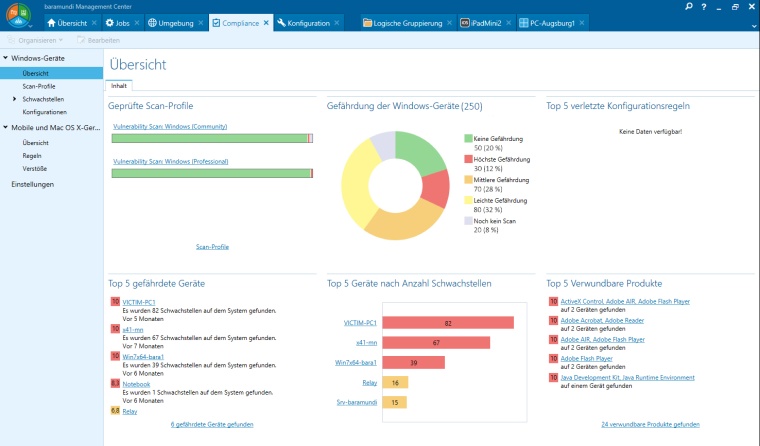Select Einstellungen in the sidebar
The height and width of the screenshot is (446, 760).
pos(33,184)
